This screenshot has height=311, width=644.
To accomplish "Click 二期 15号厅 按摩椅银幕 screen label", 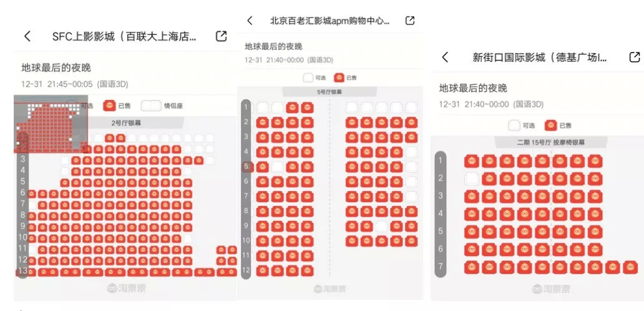I will pos(551,142).
